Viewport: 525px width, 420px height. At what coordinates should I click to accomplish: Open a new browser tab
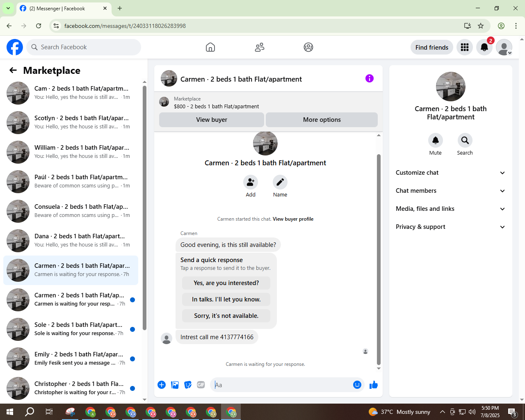coord(120,8)
